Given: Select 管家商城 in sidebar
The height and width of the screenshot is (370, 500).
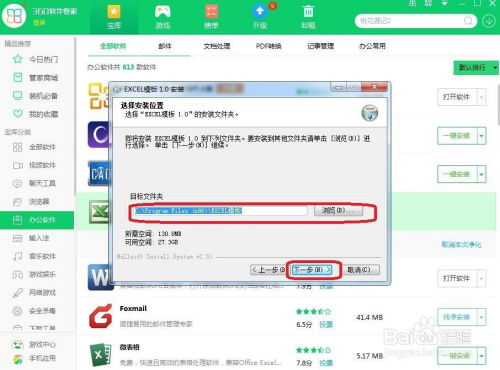Looking at the screenshot, I should 35,78.
